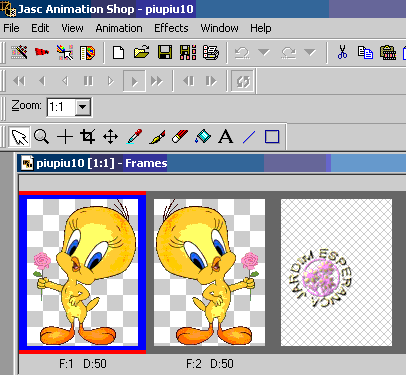Select the Paint Brush tool
The width and height of the screenshot is (406, 375).
[157, 137]
